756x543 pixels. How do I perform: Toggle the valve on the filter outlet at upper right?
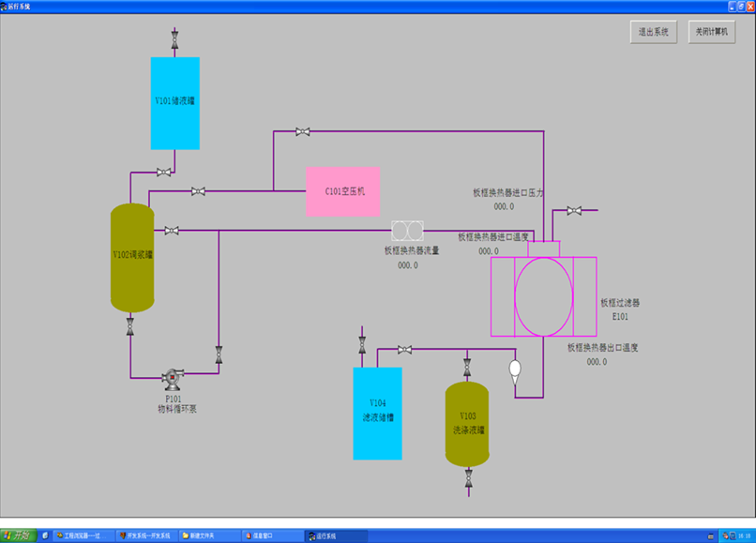[x=574, y=211]
